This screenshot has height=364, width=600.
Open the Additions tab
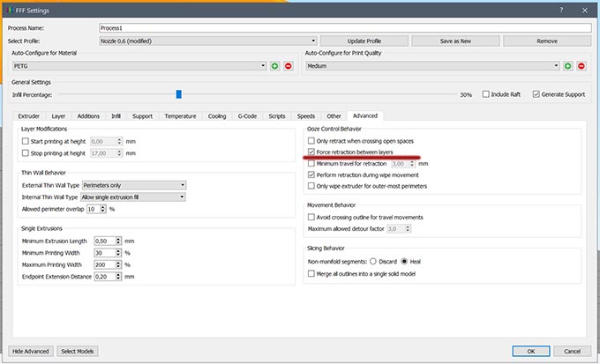(88, 116)
